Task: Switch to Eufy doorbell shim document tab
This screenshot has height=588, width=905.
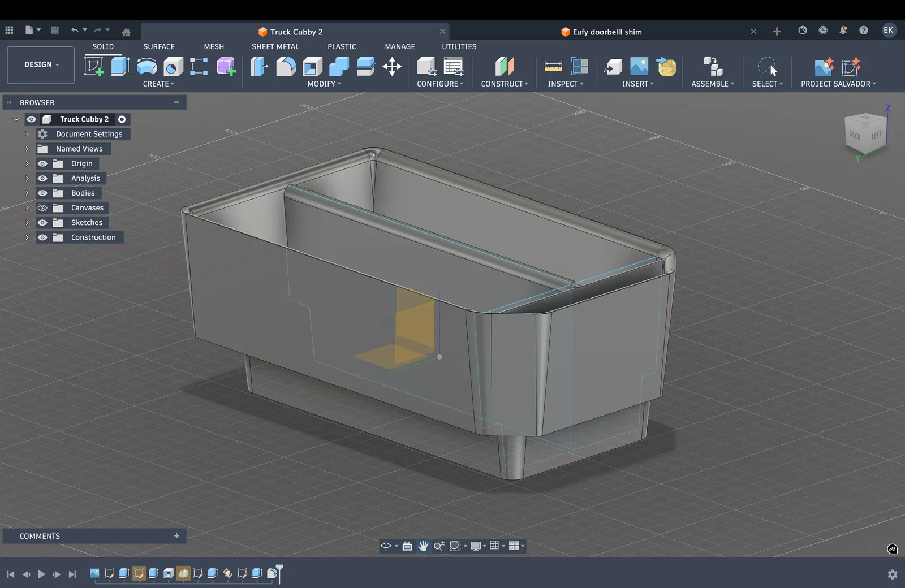Action: [x=607, y=32]
